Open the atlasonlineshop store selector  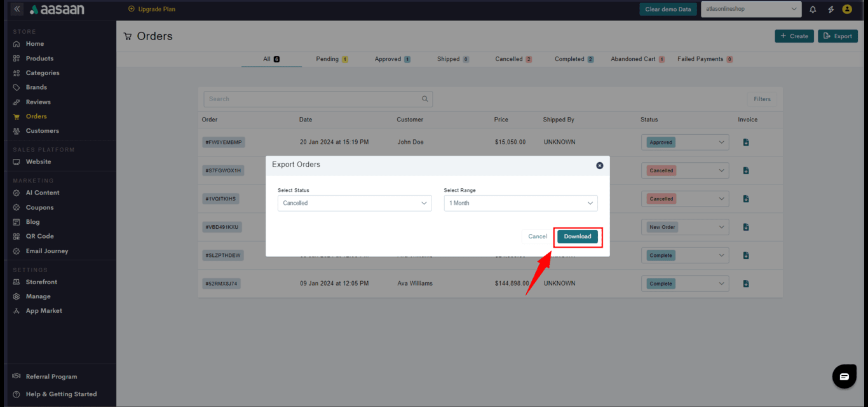pyautogui.click(x=750, y=9)
